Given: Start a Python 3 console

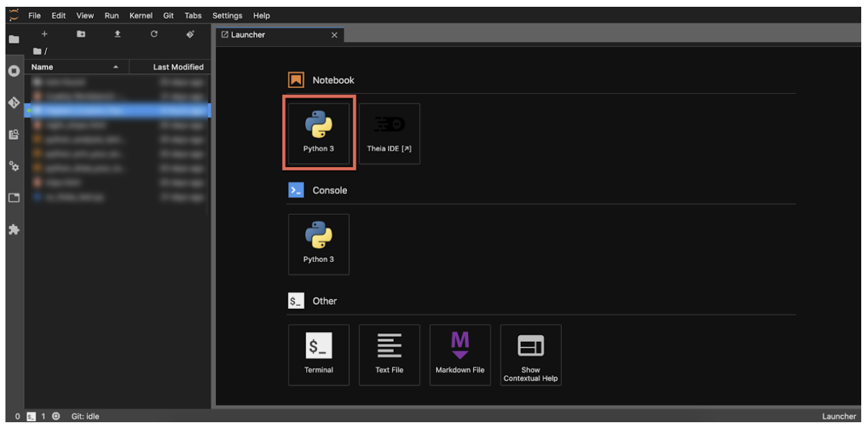Looking at the screenshot, I should (319, 244).
